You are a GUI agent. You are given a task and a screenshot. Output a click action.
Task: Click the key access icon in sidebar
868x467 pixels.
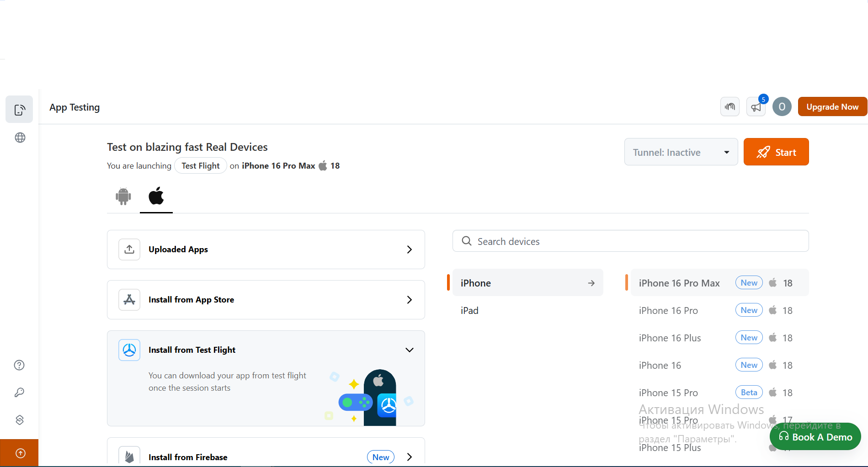coord(19,393)
